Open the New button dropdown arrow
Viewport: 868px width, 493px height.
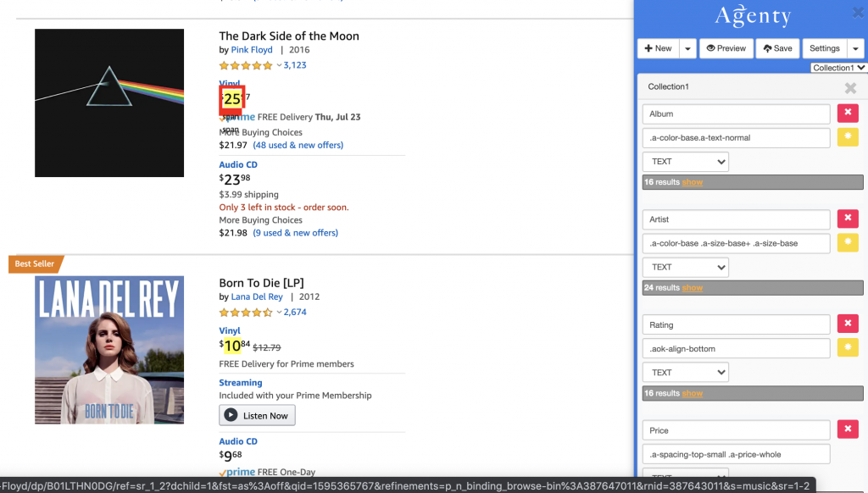(687, 48)
